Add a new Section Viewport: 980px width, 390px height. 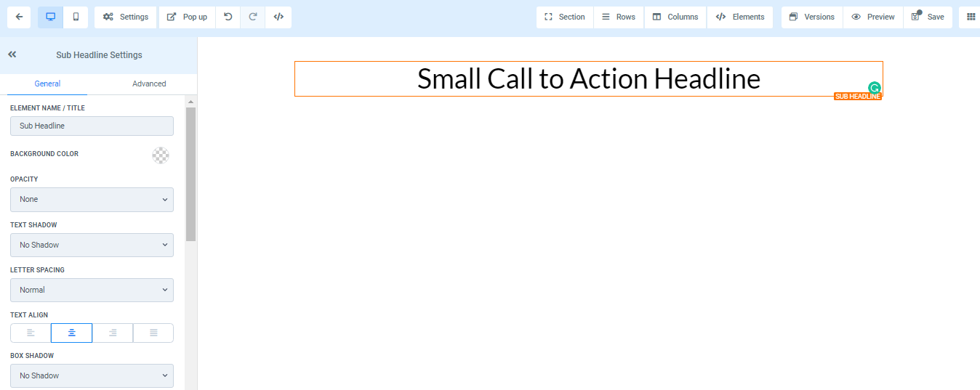[x=565, y=17]
